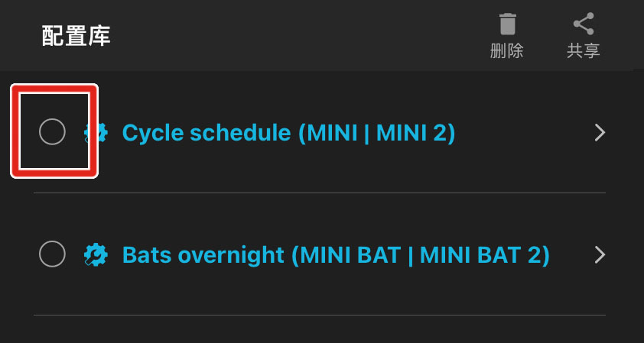
Task: Select the Cycle schedule radio button
Action: click(x=52, y=132)
